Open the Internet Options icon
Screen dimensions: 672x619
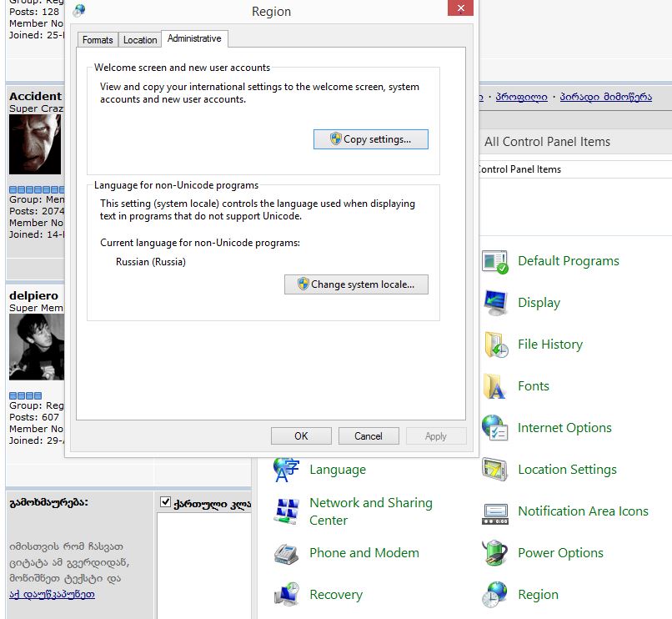coord(495,428)
